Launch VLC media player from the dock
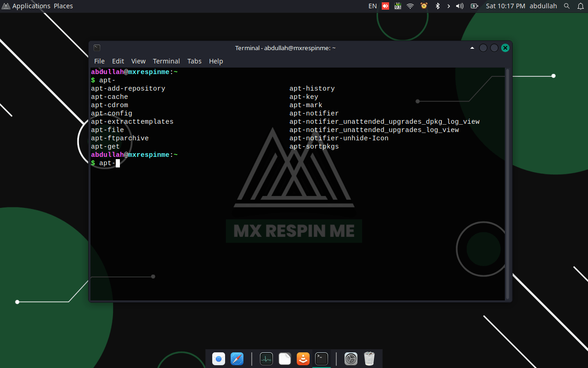This screenshot has width=588, height=368. point(303,359)
